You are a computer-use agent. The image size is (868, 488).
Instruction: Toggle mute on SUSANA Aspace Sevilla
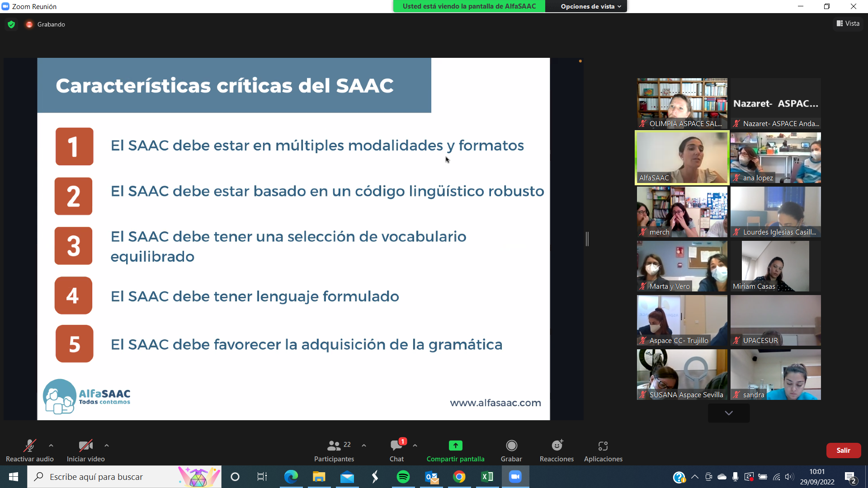coord(643,394)
